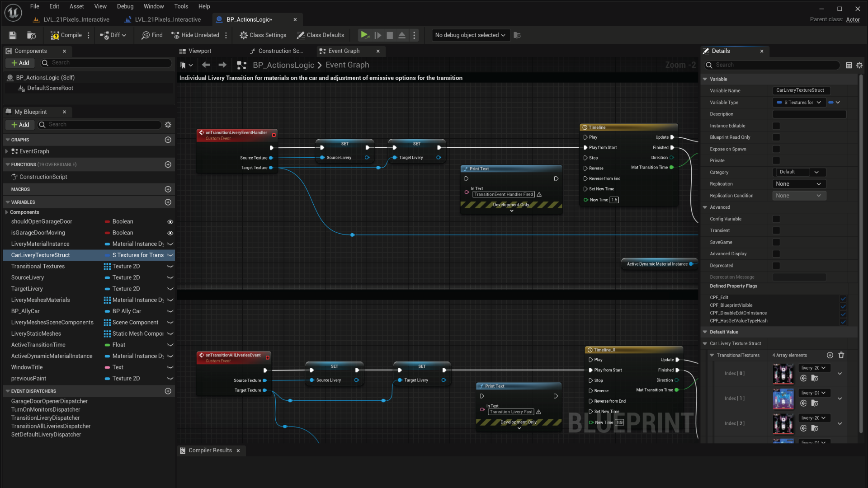
Task: Enable the Instance Editable checkbox
Action: click(x=776, y=126)
